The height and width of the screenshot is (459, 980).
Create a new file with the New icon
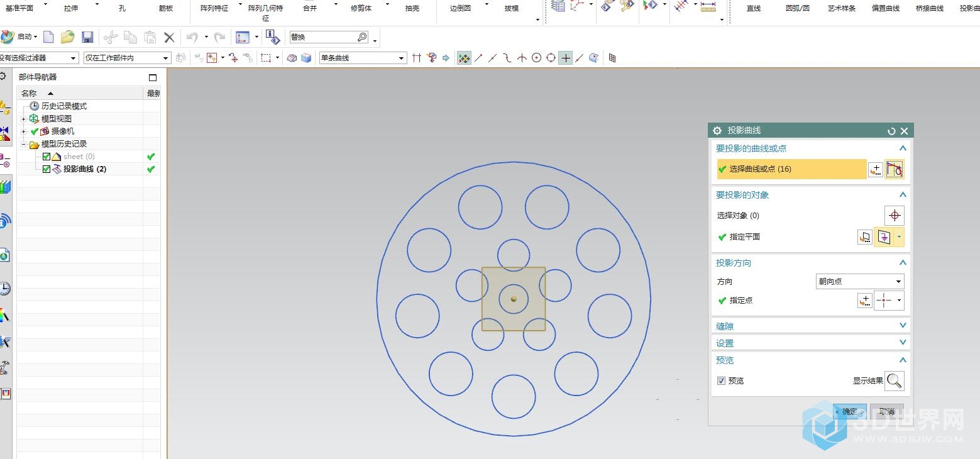click(48, 37)
